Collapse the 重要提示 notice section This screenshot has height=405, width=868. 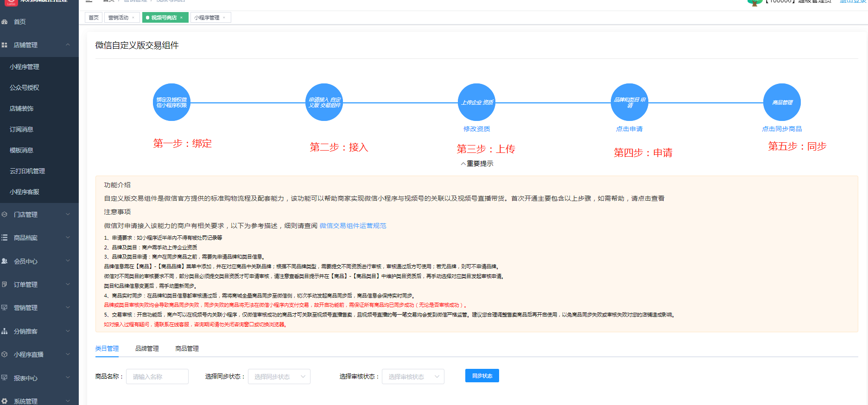(476, 164)
